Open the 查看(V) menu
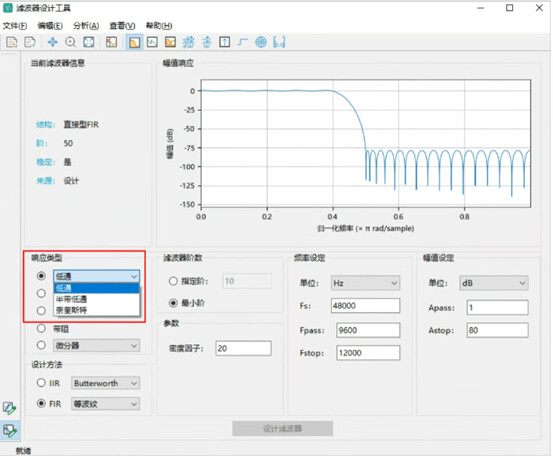553x459 pixels. (122, 26)
